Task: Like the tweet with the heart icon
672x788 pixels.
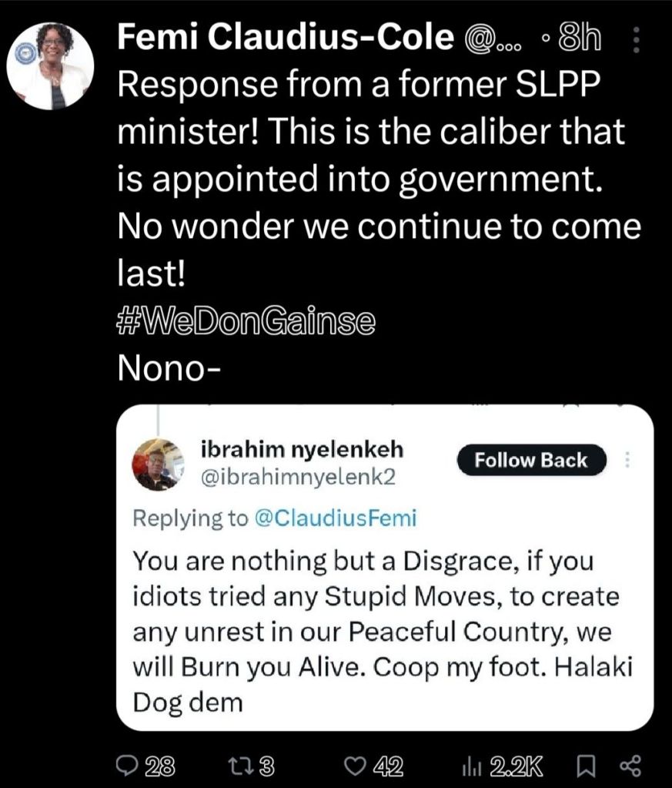Action: 354,766
